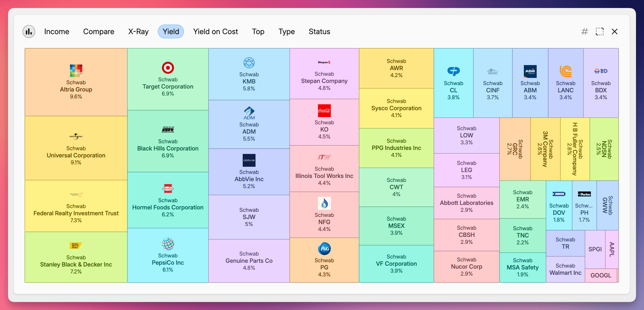Click the bar chart icon button
This screenshot has height=310, width=644.
(29, 32)
